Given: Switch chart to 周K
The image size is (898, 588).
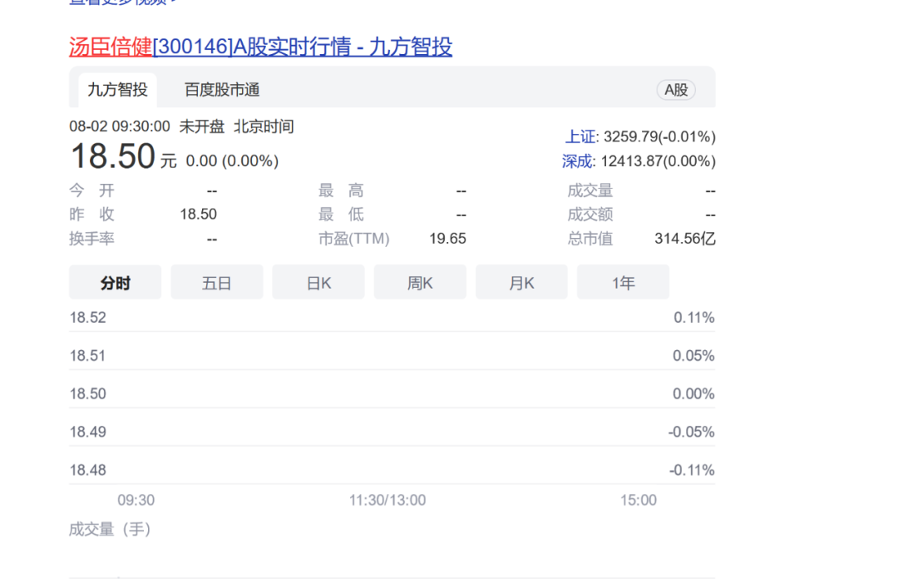Looking at the screenshot, I should 420,283.
